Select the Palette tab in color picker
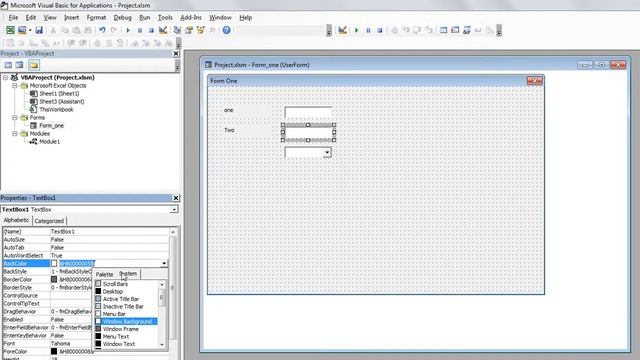Screen dimensions: 640x360 click(x=104, y=274)
